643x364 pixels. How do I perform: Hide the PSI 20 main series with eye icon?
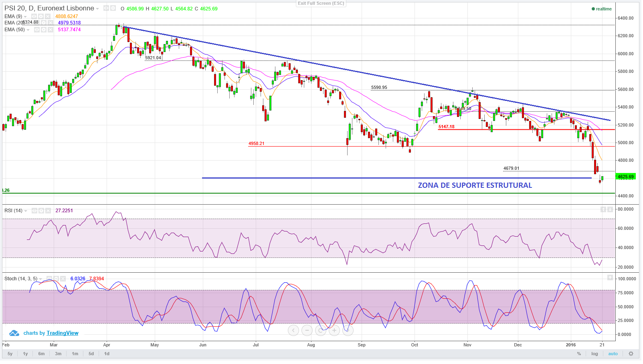coord(106,8)
